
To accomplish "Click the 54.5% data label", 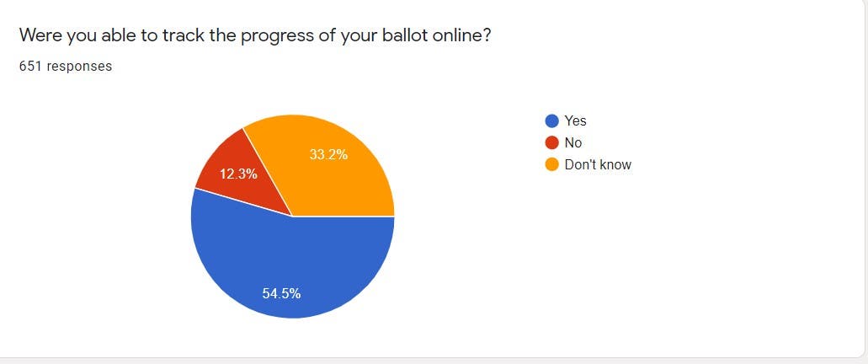I will [282, 293].
